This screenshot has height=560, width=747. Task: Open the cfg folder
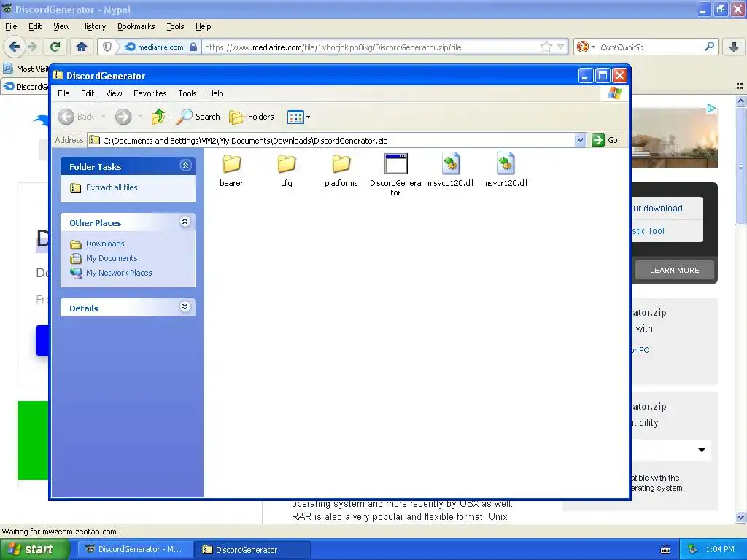(x=286, y=171)
